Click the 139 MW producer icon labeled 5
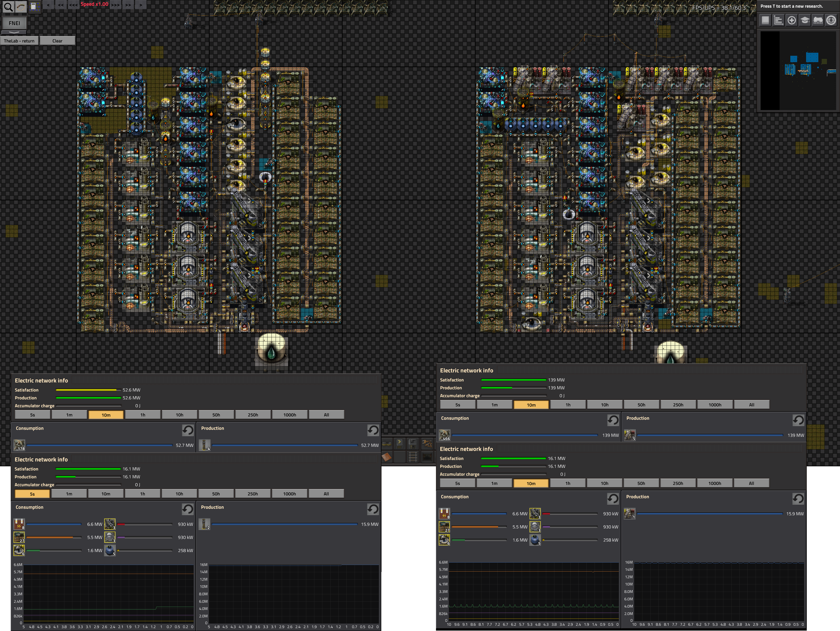 click(630, 435)
